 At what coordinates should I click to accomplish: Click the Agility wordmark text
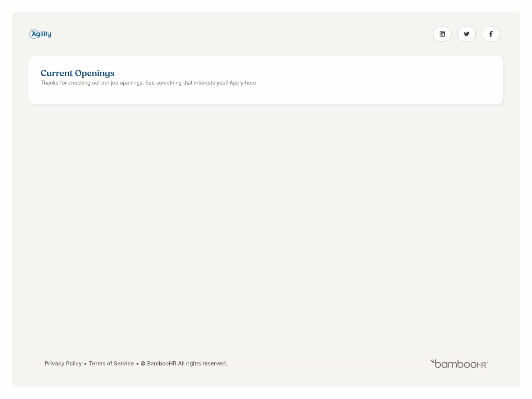[x=42, y=34]
